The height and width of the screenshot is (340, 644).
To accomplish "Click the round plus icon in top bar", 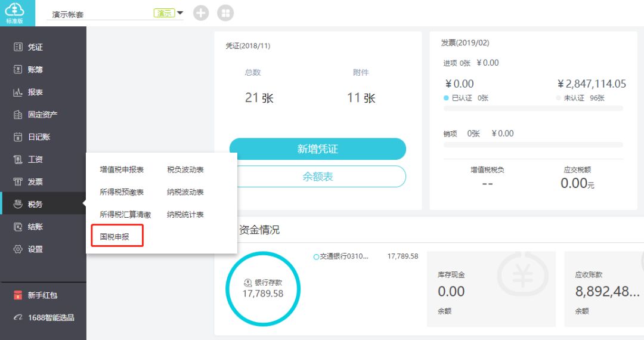I will [201, 13].
